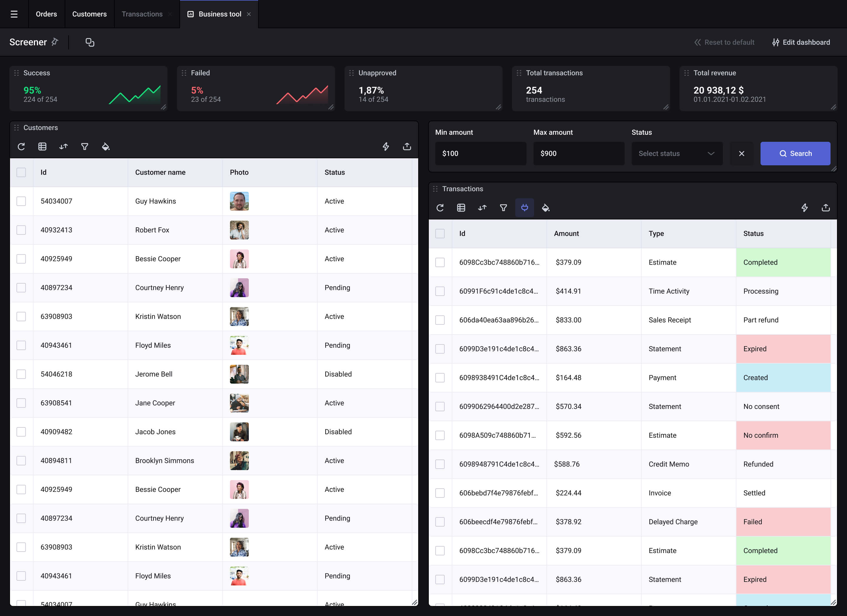Viewport: 847px width, 616px height.
Task: Pin the Screener dashboard
Action: (55, 42)
